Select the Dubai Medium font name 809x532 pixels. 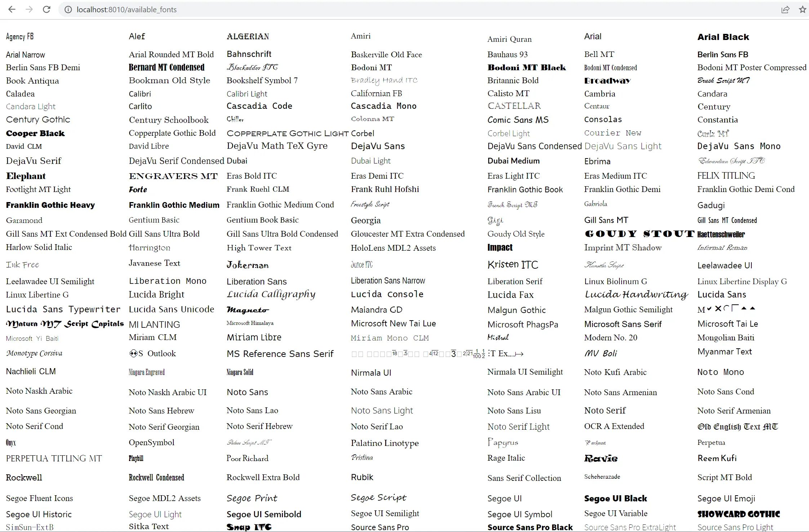click(514, 161)
